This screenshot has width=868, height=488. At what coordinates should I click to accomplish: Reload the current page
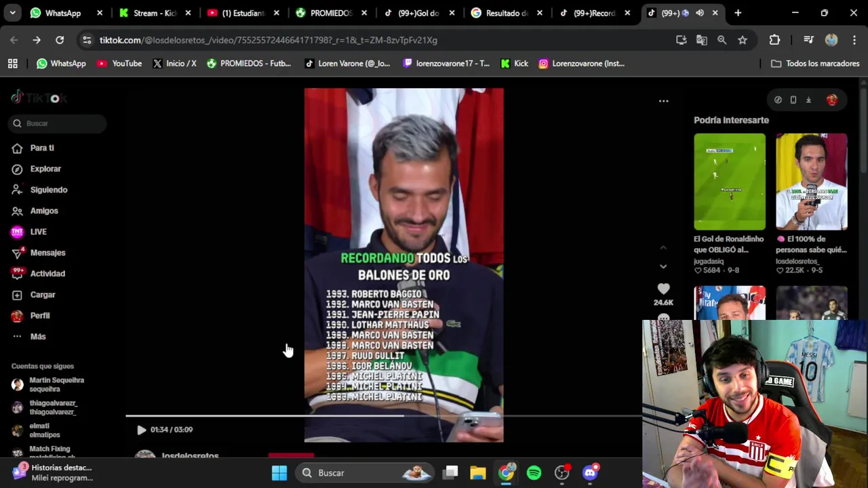pyautogui.click(x=60, y=40)
